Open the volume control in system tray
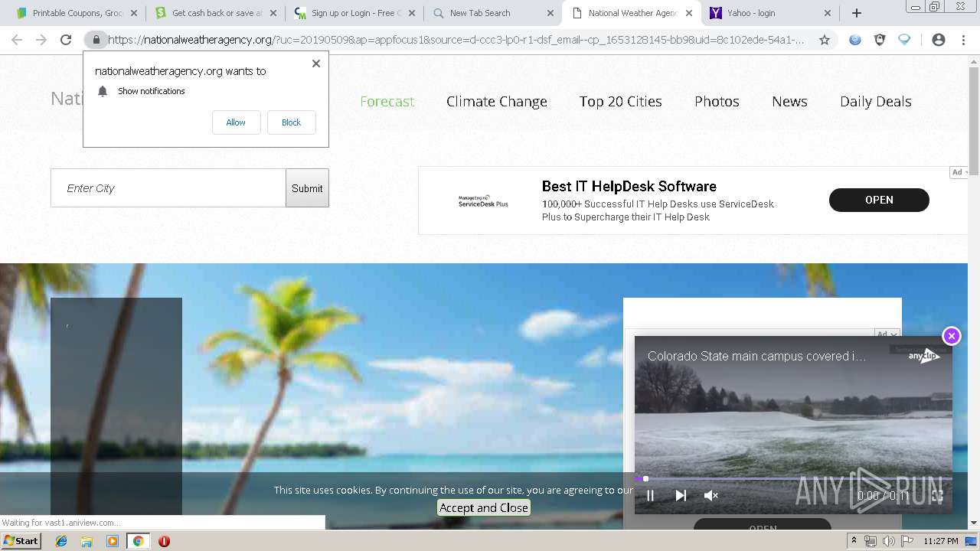Image resolution: width=980 pixels, height=551 pixels. pos(888,541)
